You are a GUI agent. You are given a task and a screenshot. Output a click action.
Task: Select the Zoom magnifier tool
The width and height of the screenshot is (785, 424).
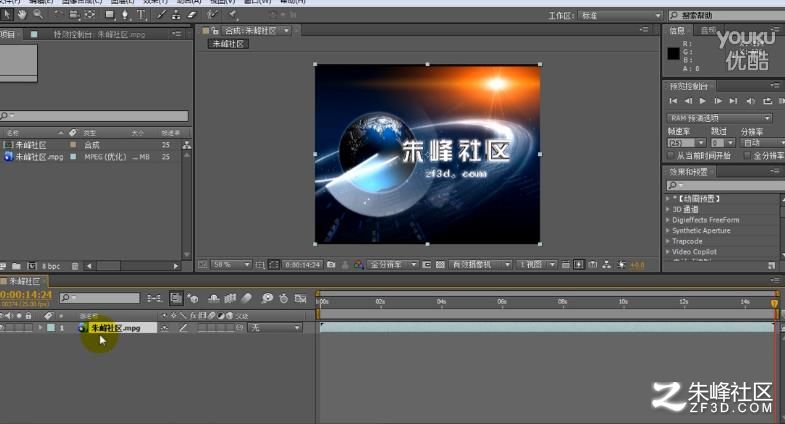(38, 15)
